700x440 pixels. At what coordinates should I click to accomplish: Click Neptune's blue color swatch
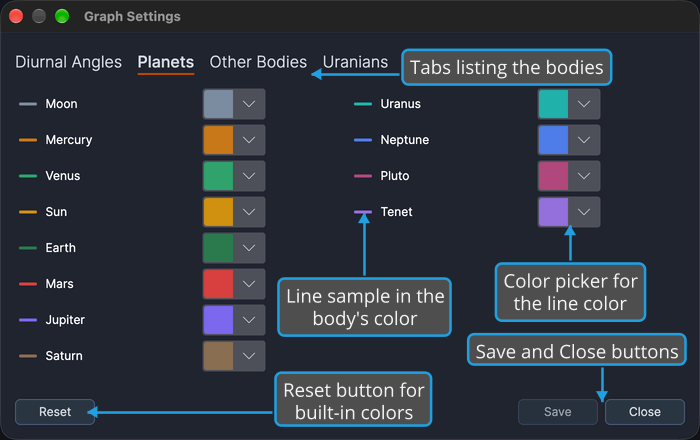553,140
